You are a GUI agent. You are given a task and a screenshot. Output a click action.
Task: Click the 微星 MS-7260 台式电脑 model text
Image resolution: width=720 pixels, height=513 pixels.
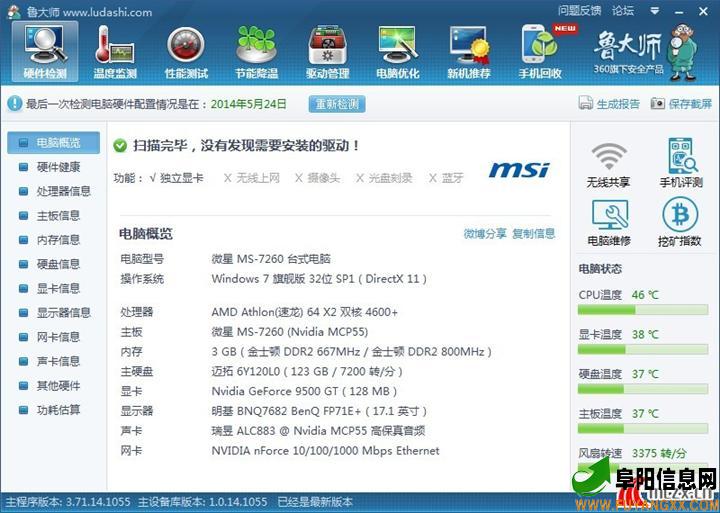(x=271, y=259)
